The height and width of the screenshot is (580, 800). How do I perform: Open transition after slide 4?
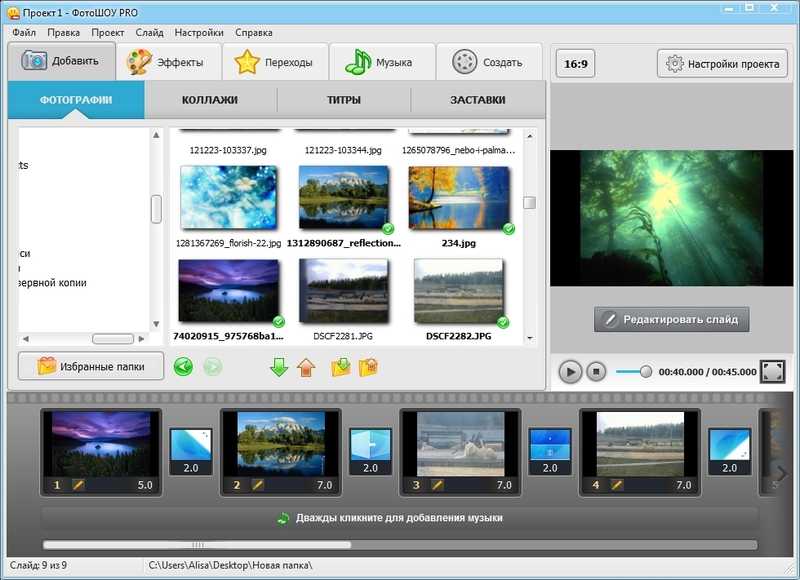(730, 451)
